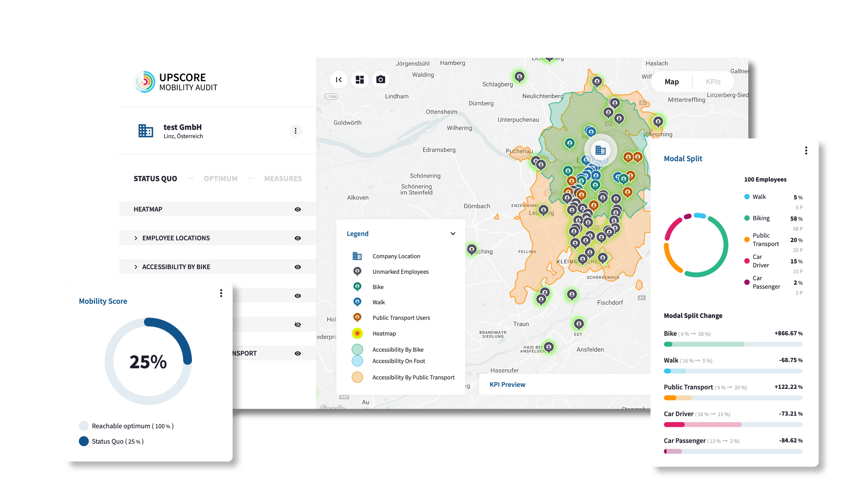This screenshot has width=868, height=496.
Task: Open Modal Split card options menu
Action: pos(806,151)
